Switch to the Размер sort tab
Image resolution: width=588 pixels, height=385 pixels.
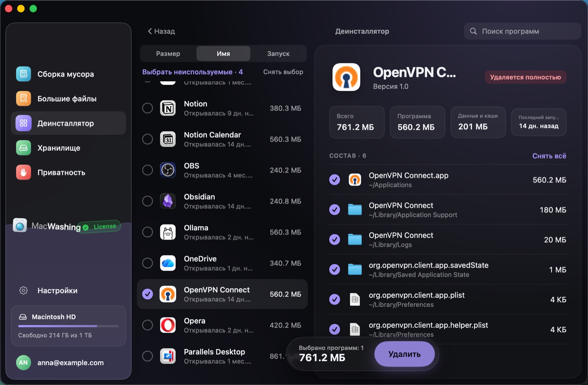pyautogui.click(x=168, y=54)
